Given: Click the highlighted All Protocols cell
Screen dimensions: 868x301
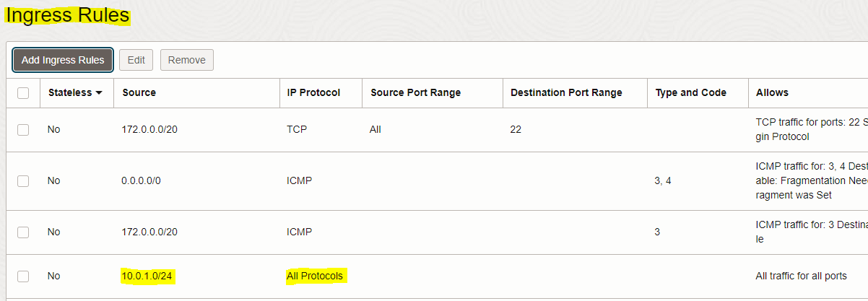Looking at the screenshot, I should click(316, 276).
